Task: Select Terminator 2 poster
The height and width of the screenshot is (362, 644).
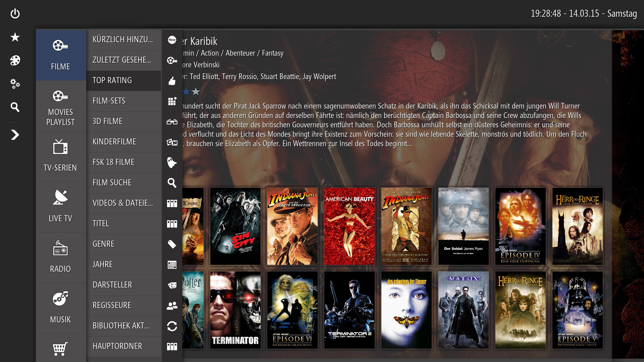Action: 350,310
